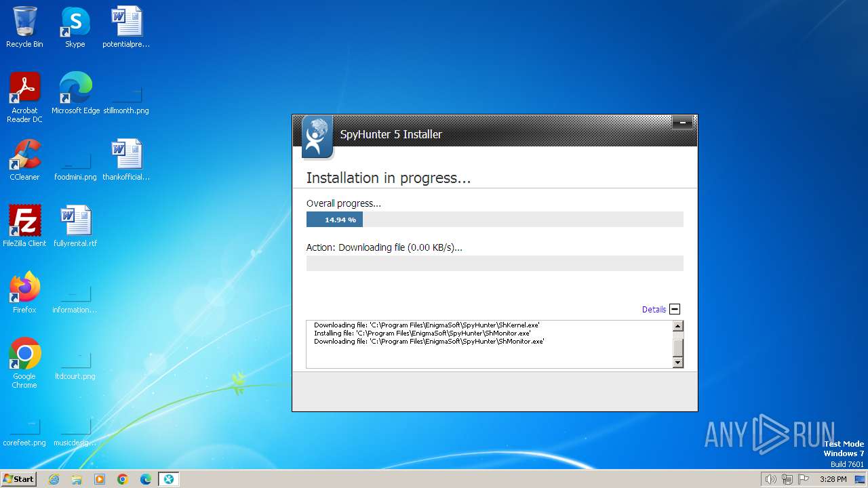The image size is (868, 488).
Task: Click the Details link in installer
Action: [x=654, y=309]
